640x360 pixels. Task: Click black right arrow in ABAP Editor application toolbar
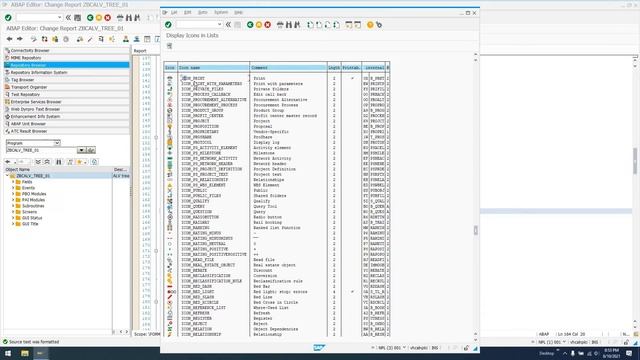20,39
